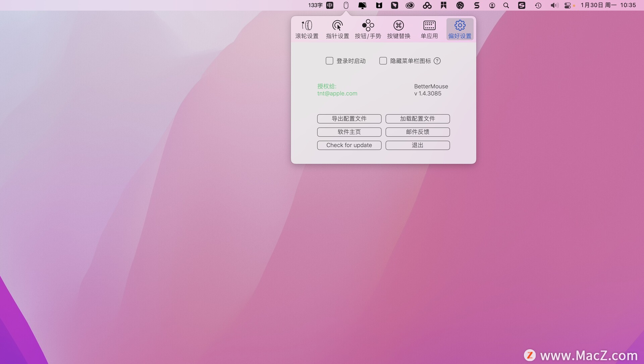Click 加载配置文件 (Load Config) button

pyautogui.click(x=417, y=118)
